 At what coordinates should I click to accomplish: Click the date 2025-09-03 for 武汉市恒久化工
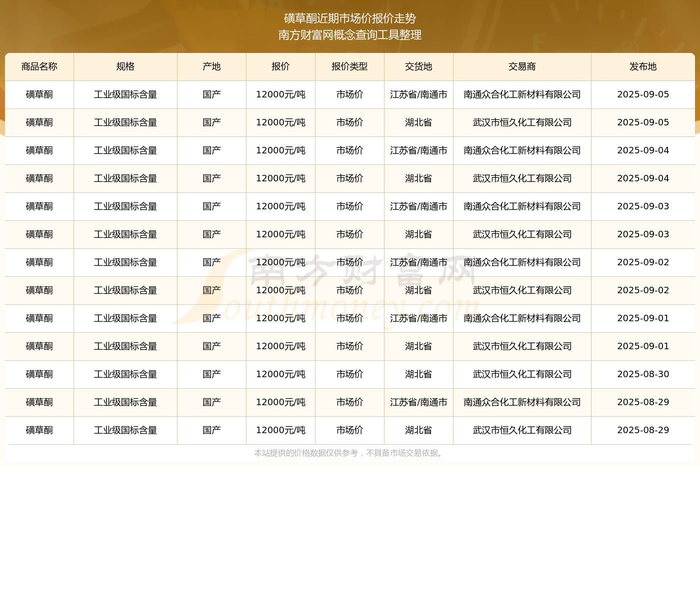click(643, 234)
